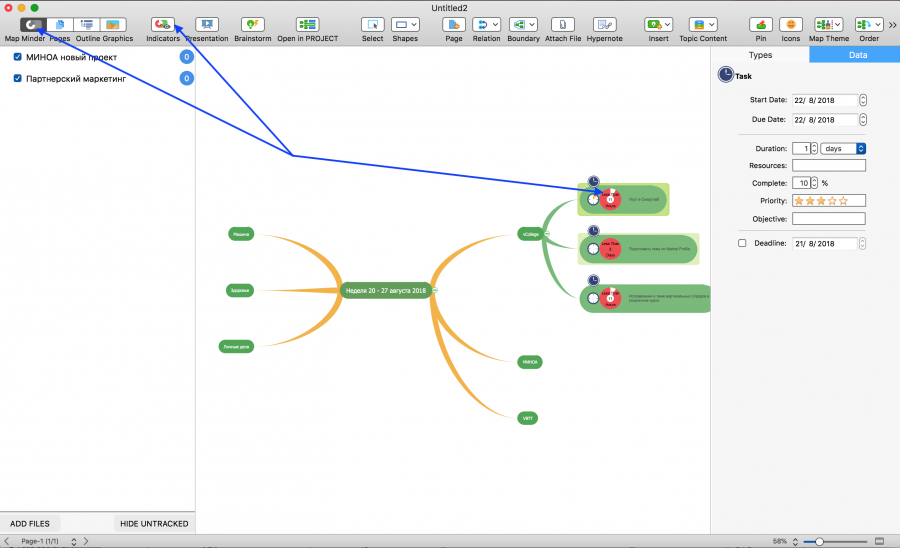Viewport: 900px width, 548px height.
Task: Click Open in PROJECT icon
Action: click(x=308, y=24)
